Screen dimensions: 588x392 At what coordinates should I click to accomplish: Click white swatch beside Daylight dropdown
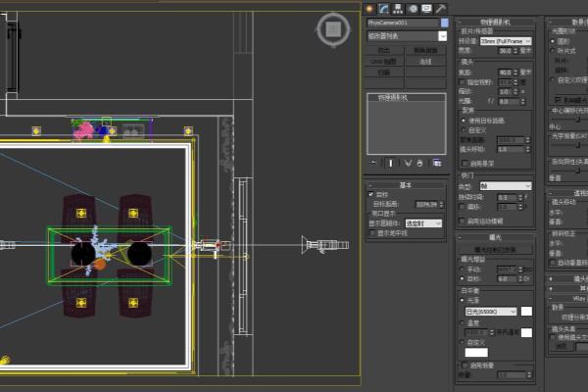(526, 311)
